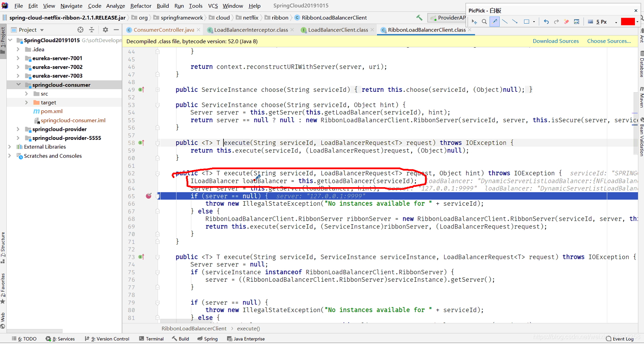Select the PicPick move/select cursor tool
Screen dimensions: 644x344
coord(474,22)
